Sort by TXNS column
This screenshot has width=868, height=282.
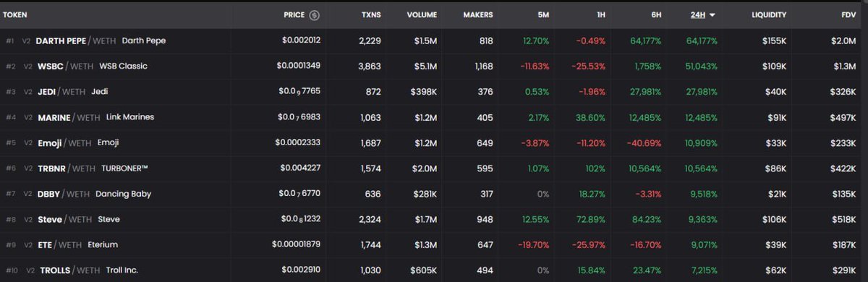click(x=371, y=15)
